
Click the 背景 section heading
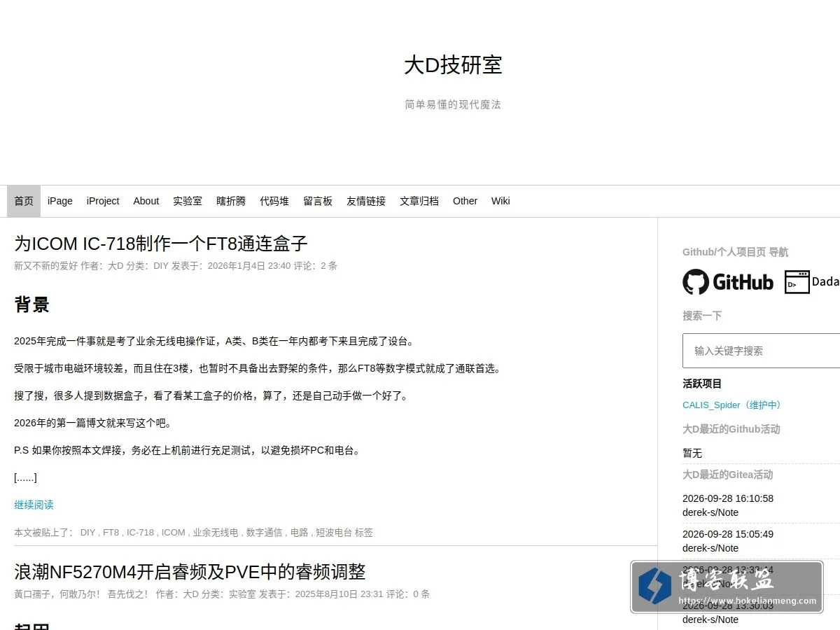pos(31,304)
